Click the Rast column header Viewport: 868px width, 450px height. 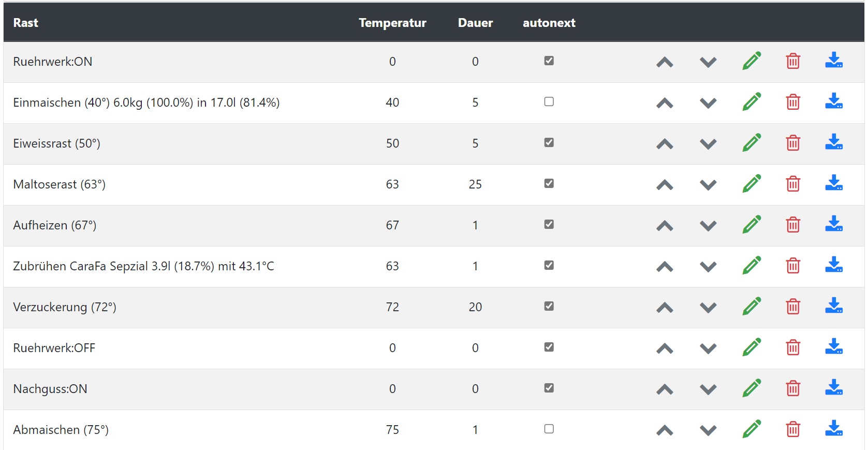[26, 23]
